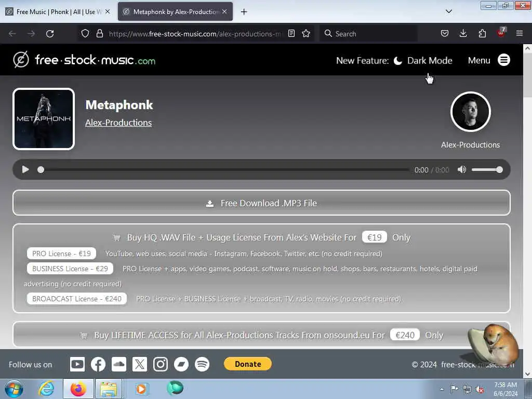The height and width of the screenshot is (399, 532).
Task: Launch Internet Explorer from taskbar
Action: 46,389
